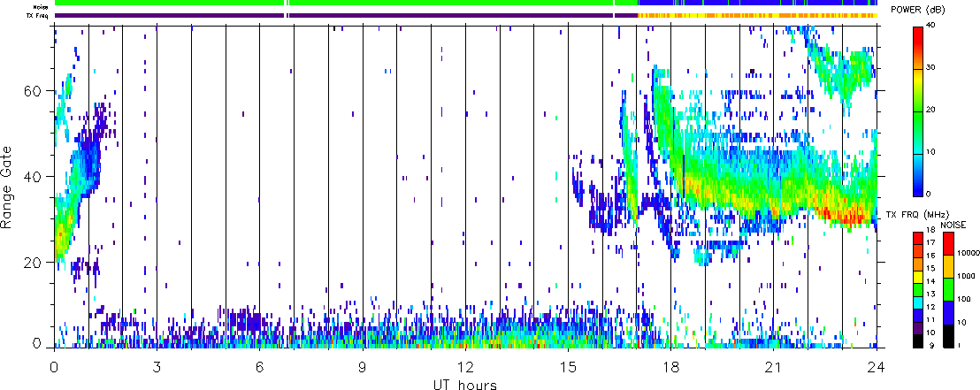
Task: Pick the black 1–10 swatch in NOISE legend
Action: [948, 335]
